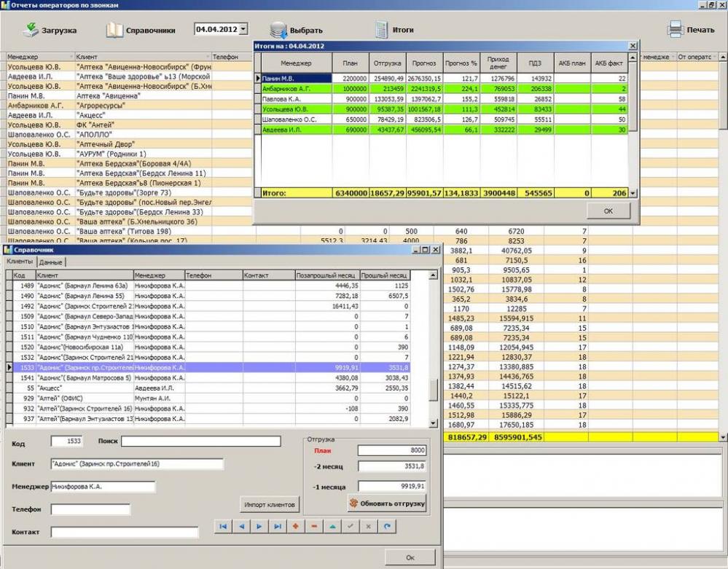Insert a new record with the plus button

[296, 526]
